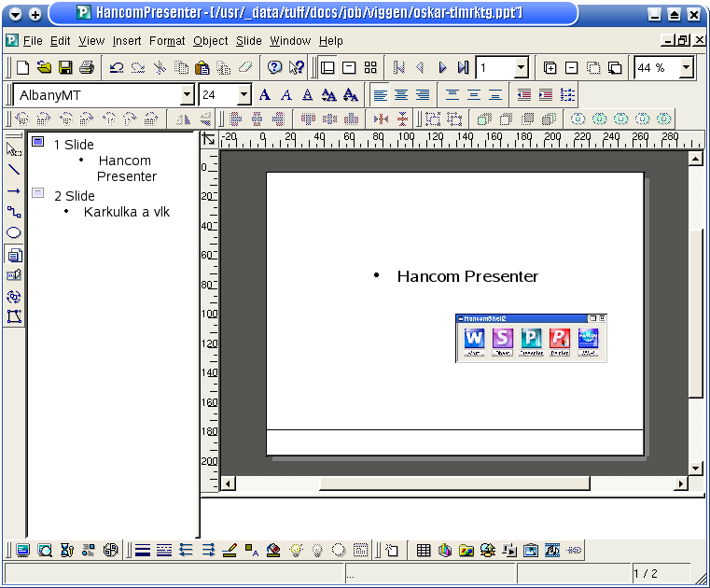Open the File menu
The image size is (710, 588).
click(x=33, y=41)
